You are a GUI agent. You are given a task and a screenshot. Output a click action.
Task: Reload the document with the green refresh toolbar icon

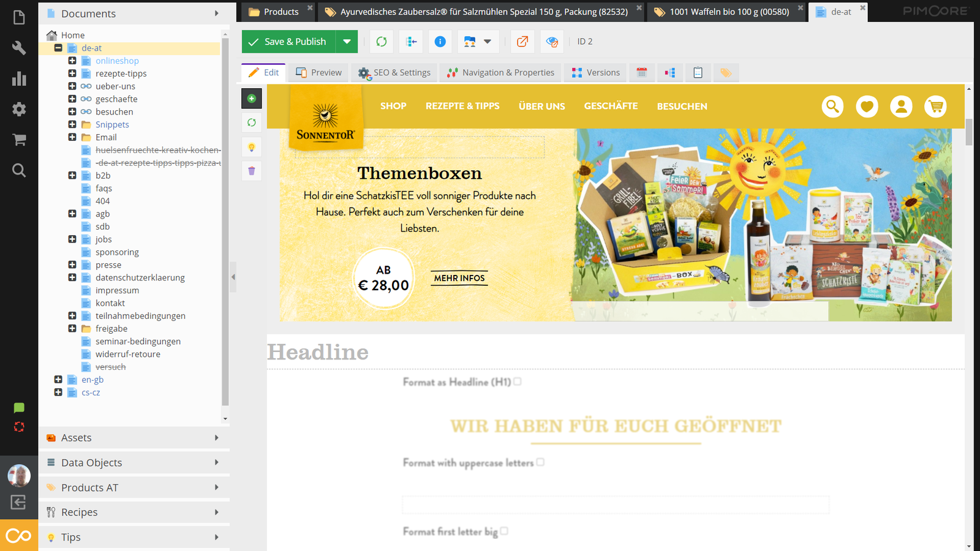point(382,42)
